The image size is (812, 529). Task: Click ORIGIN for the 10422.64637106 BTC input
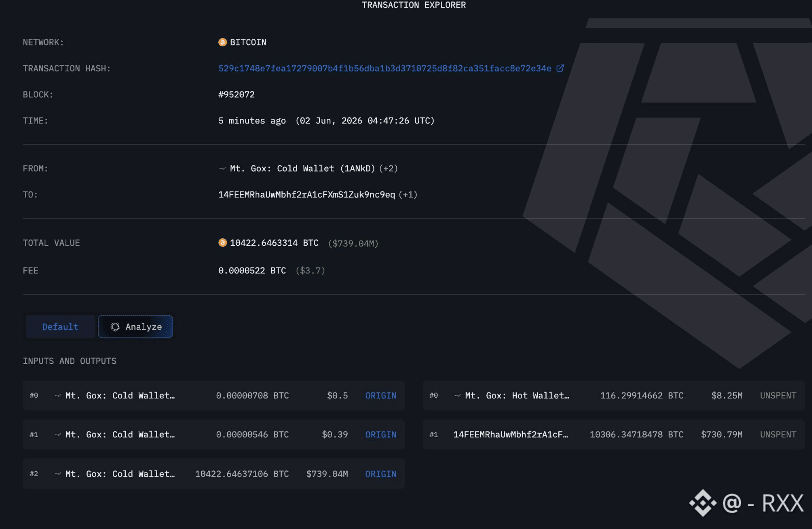click(381, 474)
